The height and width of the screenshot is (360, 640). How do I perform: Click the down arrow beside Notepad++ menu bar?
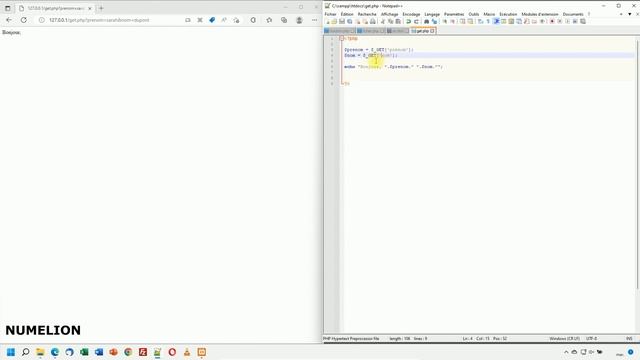629,14
